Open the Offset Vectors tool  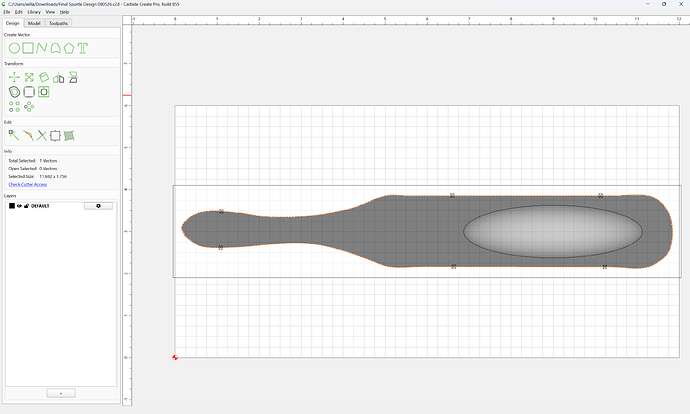click(x=14, y=92)
